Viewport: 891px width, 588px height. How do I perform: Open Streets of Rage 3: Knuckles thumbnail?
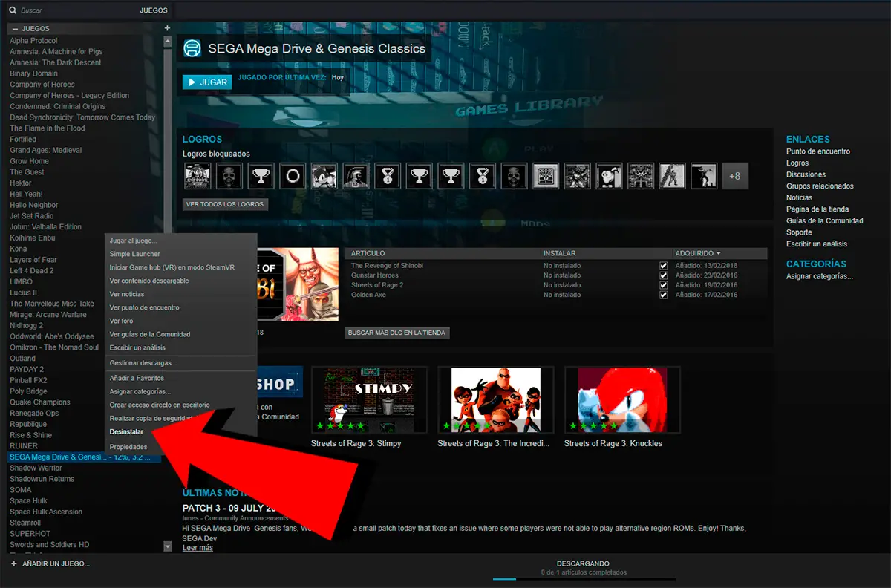(x=622, y=399)
